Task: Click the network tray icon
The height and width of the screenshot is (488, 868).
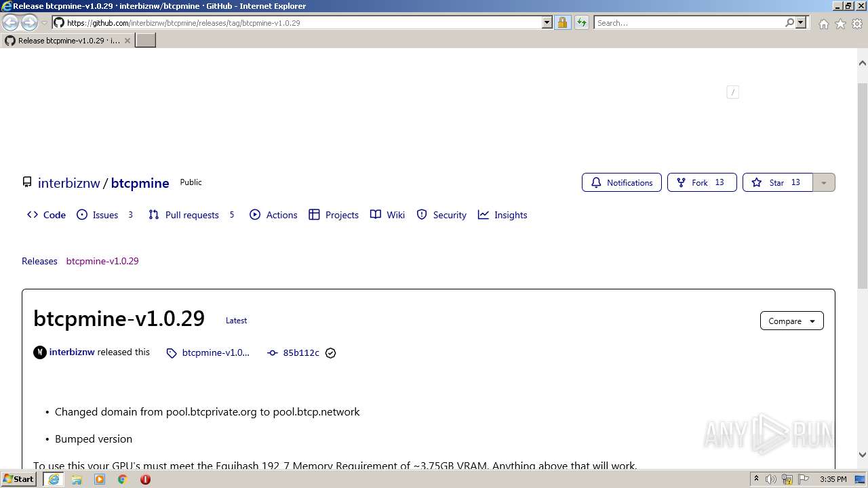Action: point(787,479)
